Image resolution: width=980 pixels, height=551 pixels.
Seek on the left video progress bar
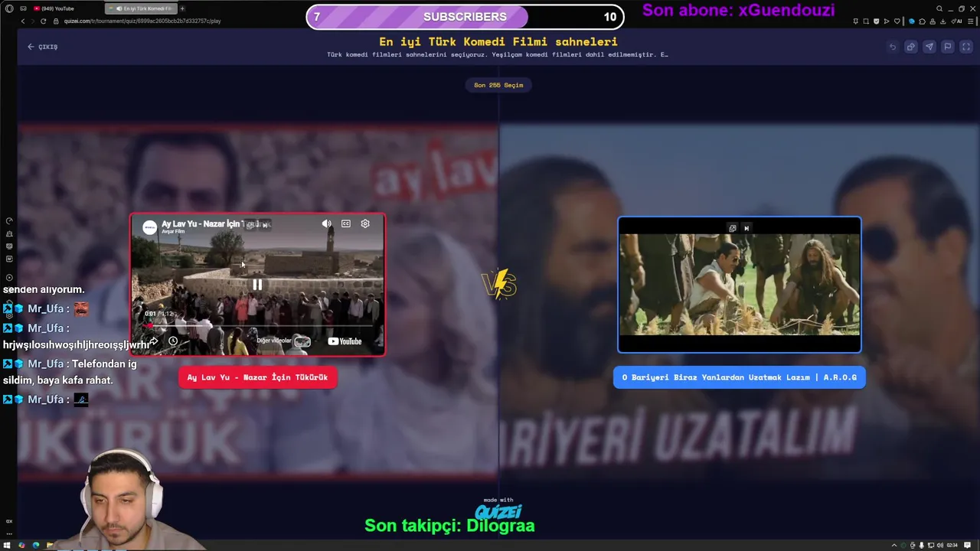click(257, 325)
